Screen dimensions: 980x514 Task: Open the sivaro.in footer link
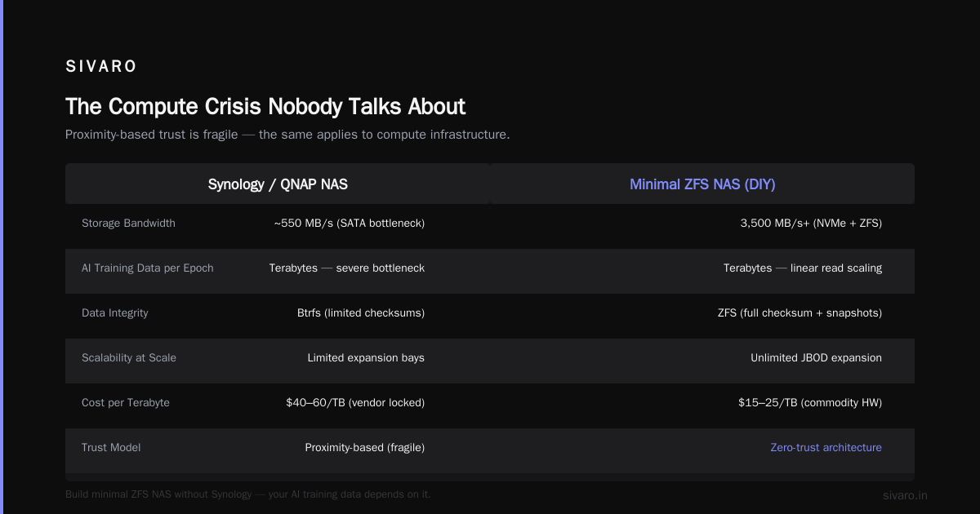tap(906, 495)
